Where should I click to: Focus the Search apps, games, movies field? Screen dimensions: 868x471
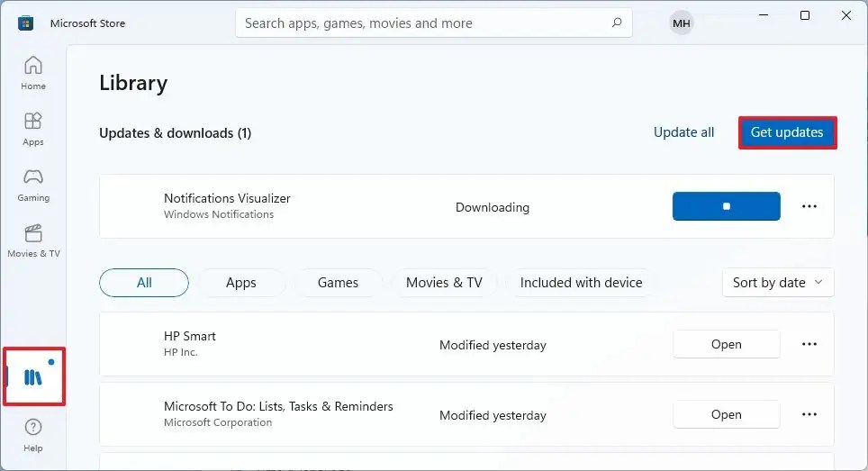[x=433, y=23]
